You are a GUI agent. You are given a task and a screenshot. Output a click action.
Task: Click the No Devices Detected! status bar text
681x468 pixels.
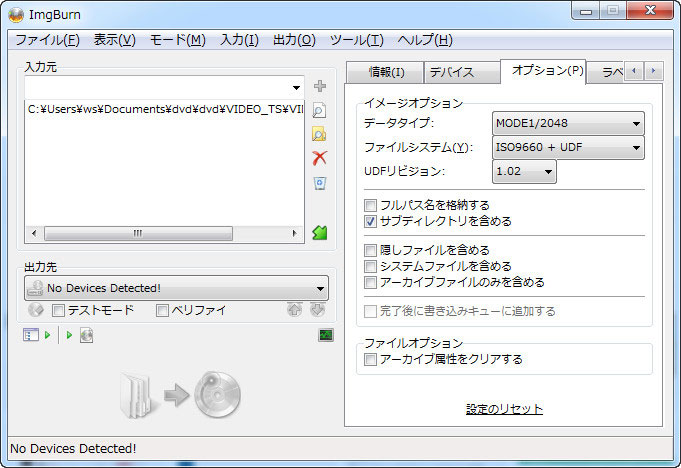(73, 448)
